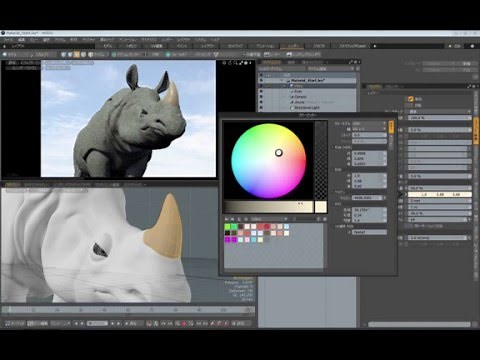Image resolution: width=480 pixels, height=360 pixels.
Task: Maximize the item list panel with the expand icon
Action: coord(350,62)
